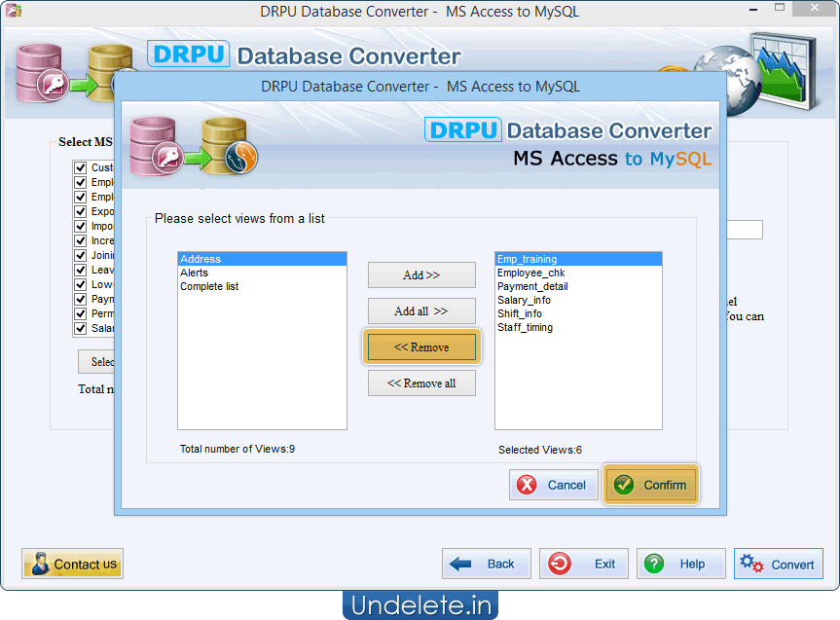Toggle the Perm... table checkbox in the main window
840x620 pixels.
point(81,313)
